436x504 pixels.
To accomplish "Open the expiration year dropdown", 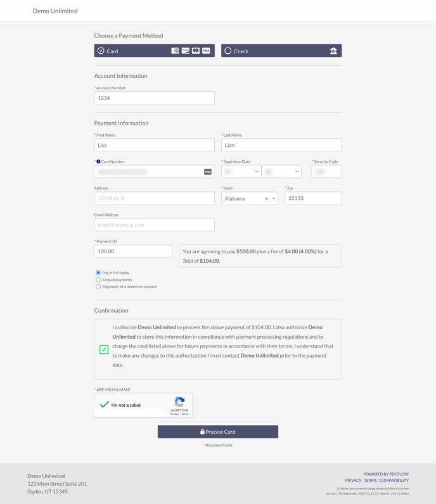I will click(x=281, y=172).
